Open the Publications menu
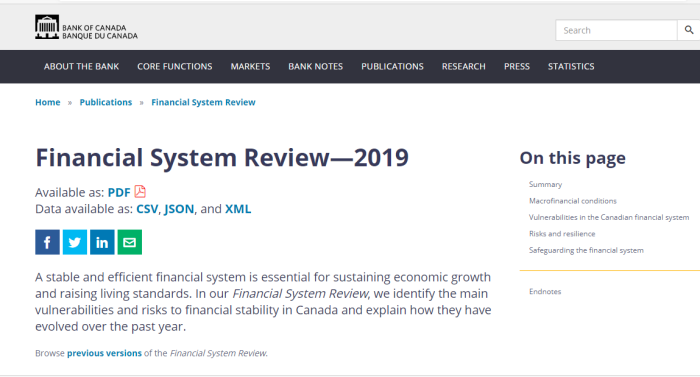This screenshot has height=377, width=700. [x=392, y=67]
